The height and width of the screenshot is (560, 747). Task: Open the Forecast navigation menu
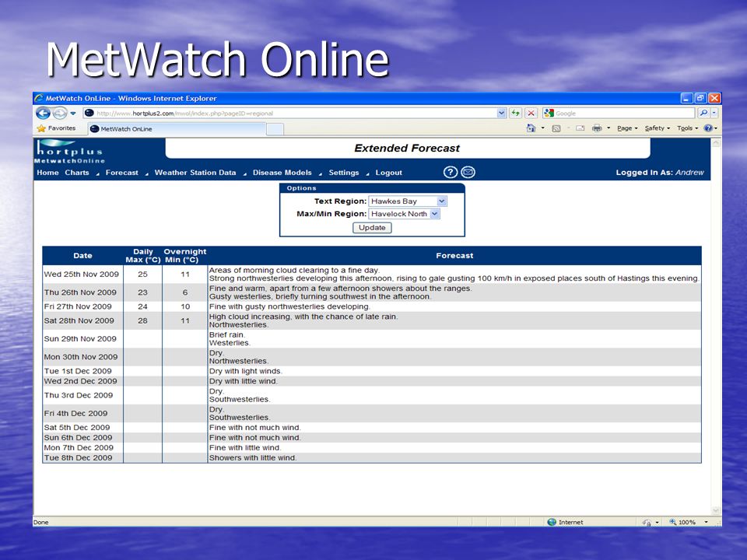coord(121,173)
